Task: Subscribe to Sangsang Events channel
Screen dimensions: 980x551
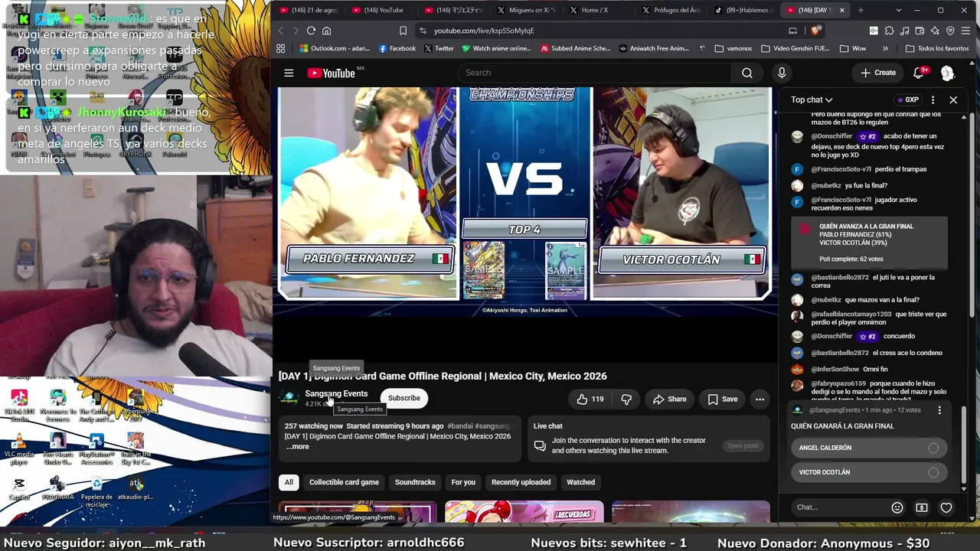Action: click(403, 398)
